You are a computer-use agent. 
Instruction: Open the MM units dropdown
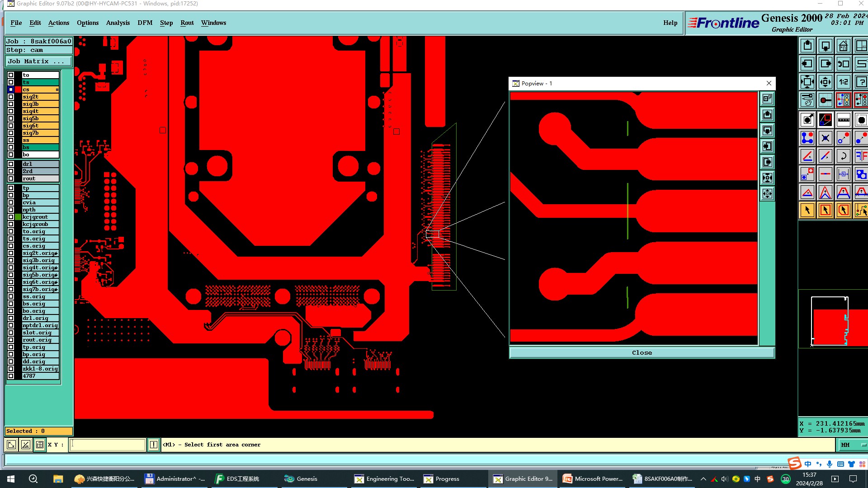(852, 445)
